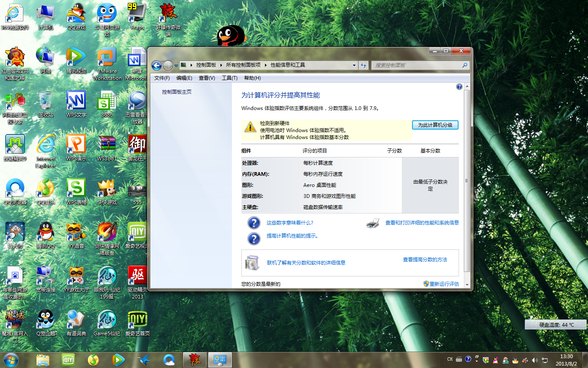Open the address bar history dropdown arrow
Viewport: 588px width, 368px height.
tap(354, 65)
